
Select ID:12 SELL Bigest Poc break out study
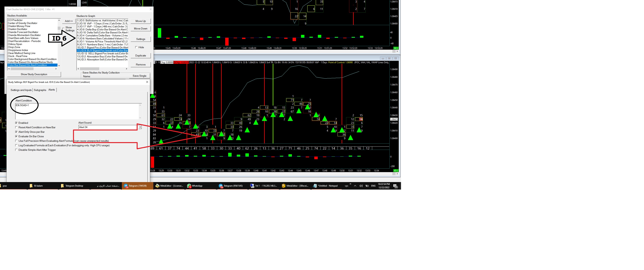(103, 54)
